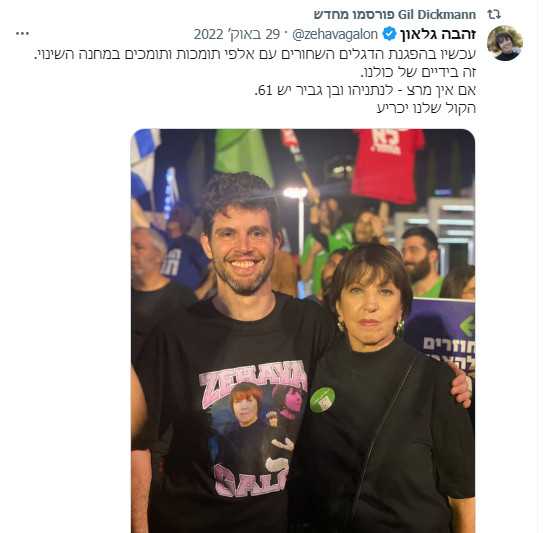Open the attached rally photo
The height and width of the screenshot is (533, 545).
(303, 331)
